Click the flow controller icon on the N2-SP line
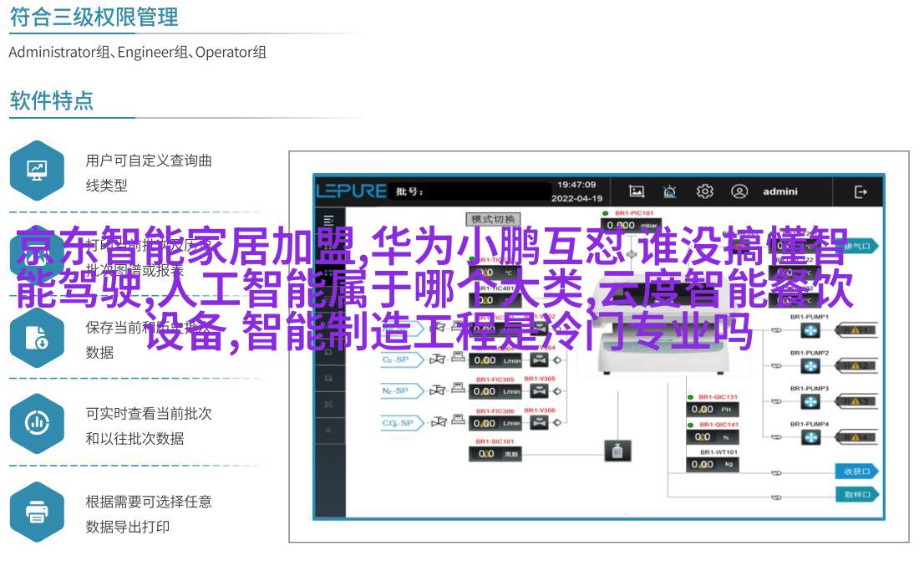The width and height of the screenshot is (924, 566). tap(458, 388)
